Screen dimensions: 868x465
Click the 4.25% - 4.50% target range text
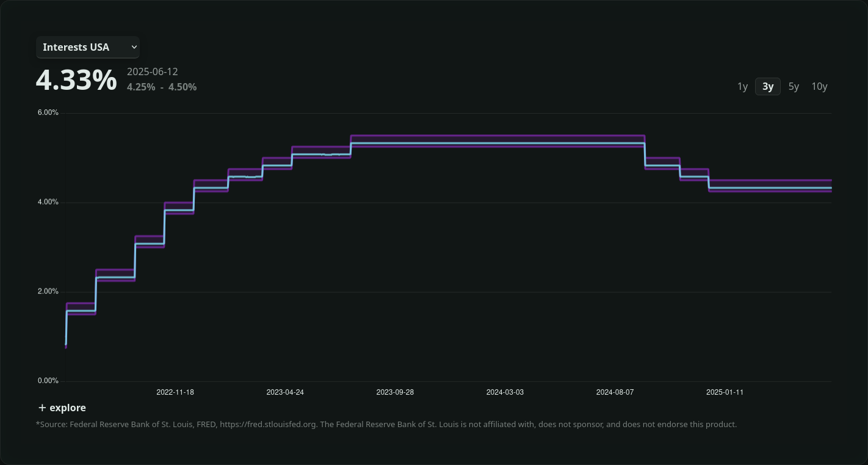coord(162,87)
